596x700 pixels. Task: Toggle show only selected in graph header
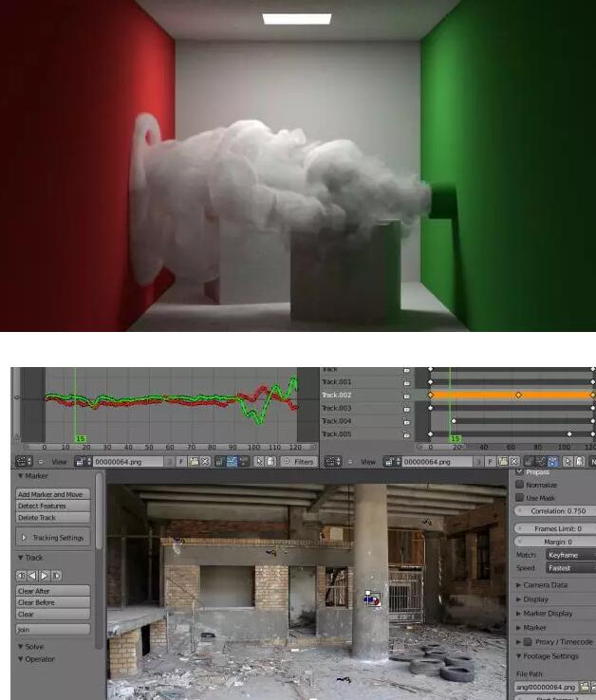click(259, 462)
